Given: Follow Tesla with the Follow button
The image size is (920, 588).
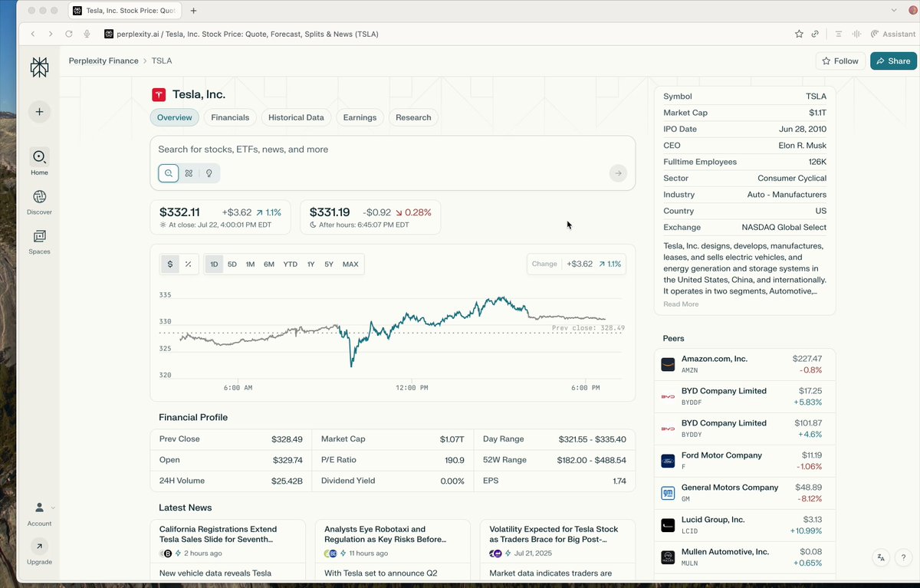Looking at the screenshot, I should click(840, 61).
